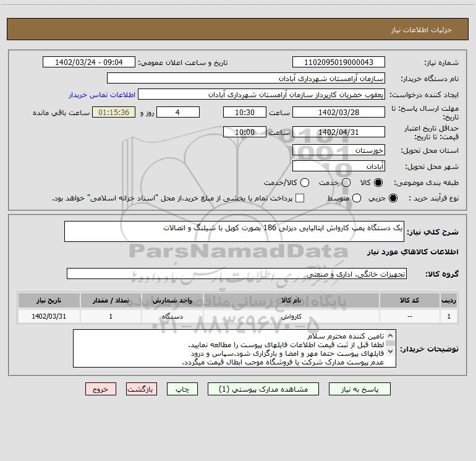Click scroll-up arrow in buyer notes box

391,335
